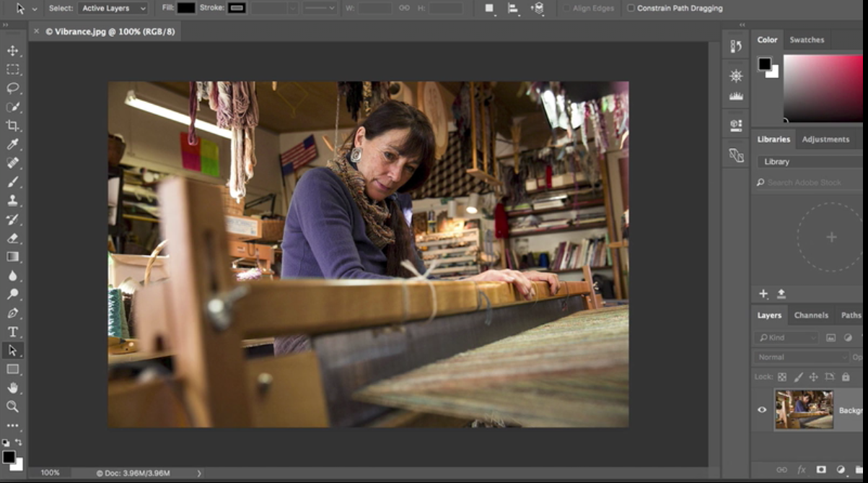Hide the Background layer visibility

(x=762, y=410)
